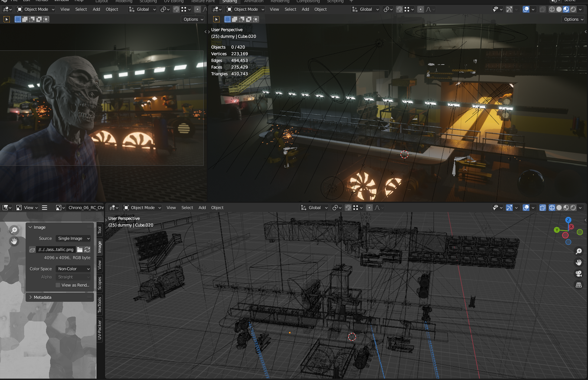Reload the image with the refresh icon

87,250
